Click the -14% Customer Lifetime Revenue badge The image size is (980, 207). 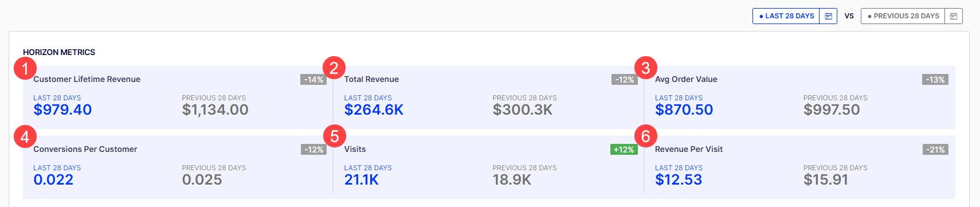(313, 80)
